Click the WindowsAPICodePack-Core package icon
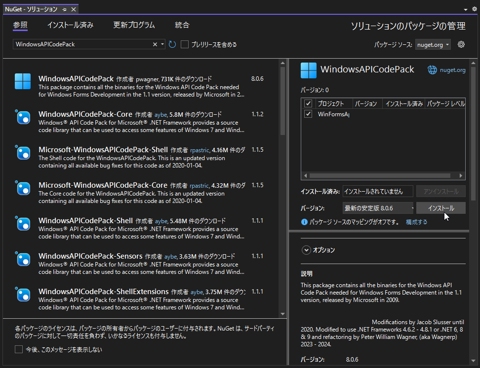480x368 pixels. point(23,117)
